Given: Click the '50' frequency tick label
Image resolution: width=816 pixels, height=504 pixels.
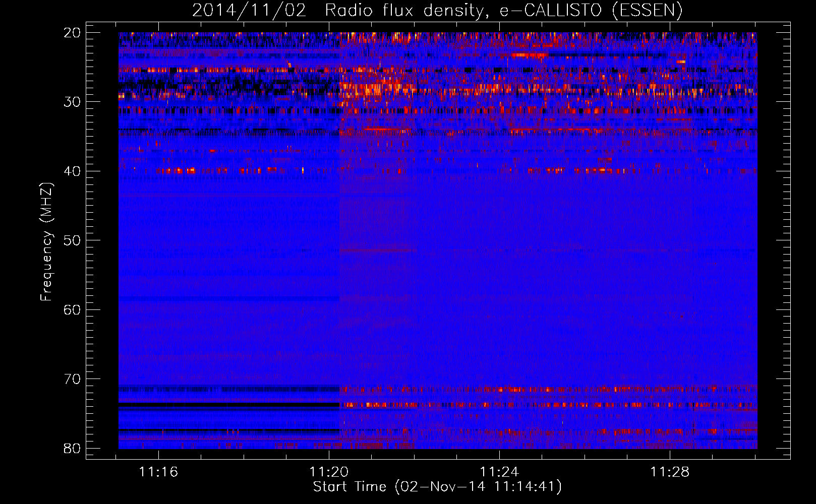Looking at the screenshot, I should pyautogui.click(x=72, y=240).
